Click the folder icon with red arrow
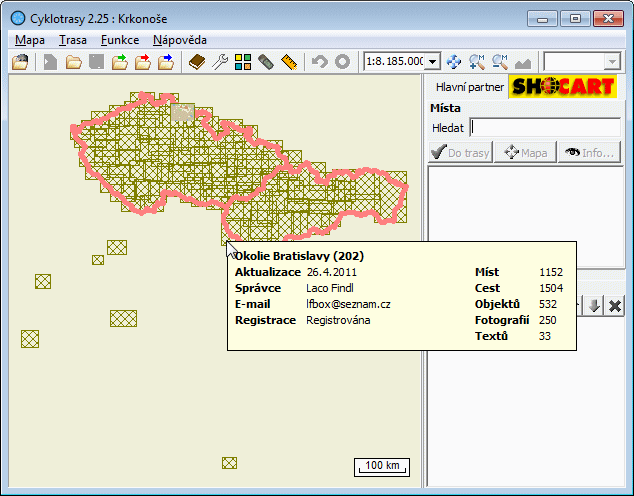 coord(143,62)
